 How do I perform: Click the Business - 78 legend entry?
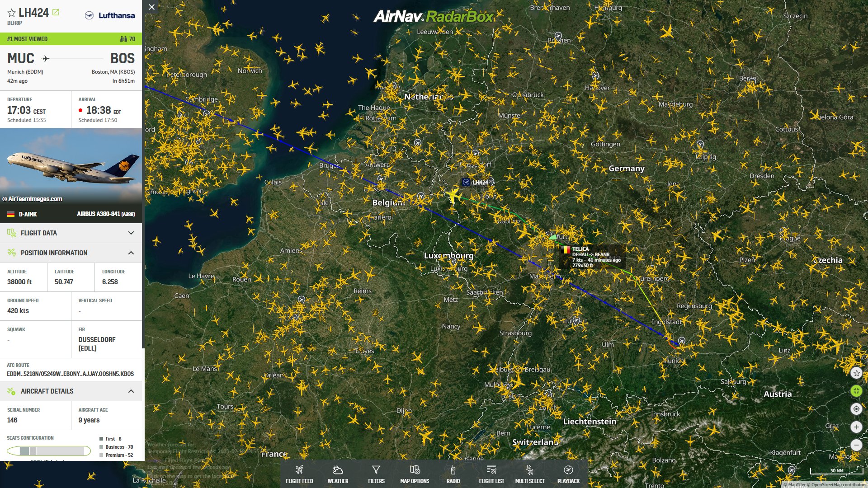click(x=116, y=447)
